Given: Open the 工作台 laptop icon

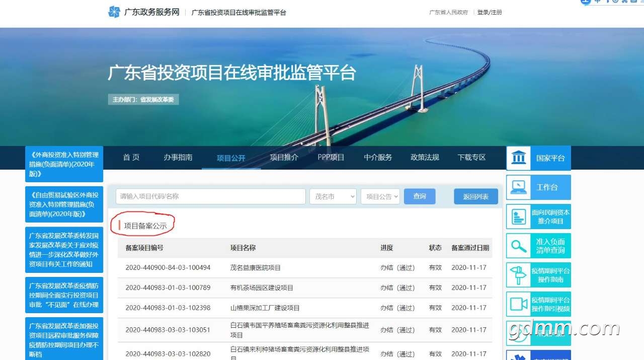Looking at the screenshot, I should pyautogui.click(x=518, y=187).
